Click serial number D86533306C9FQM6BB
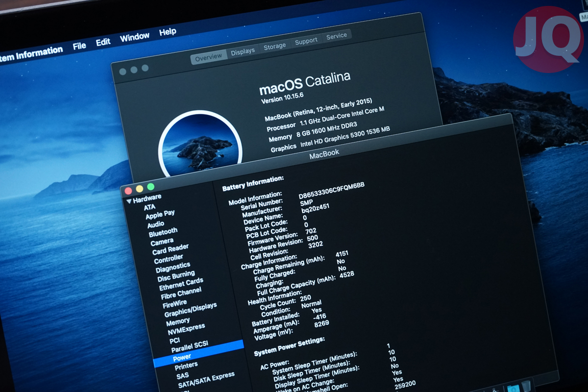Screen dimensions: 588x392 [x=332, y=192]
